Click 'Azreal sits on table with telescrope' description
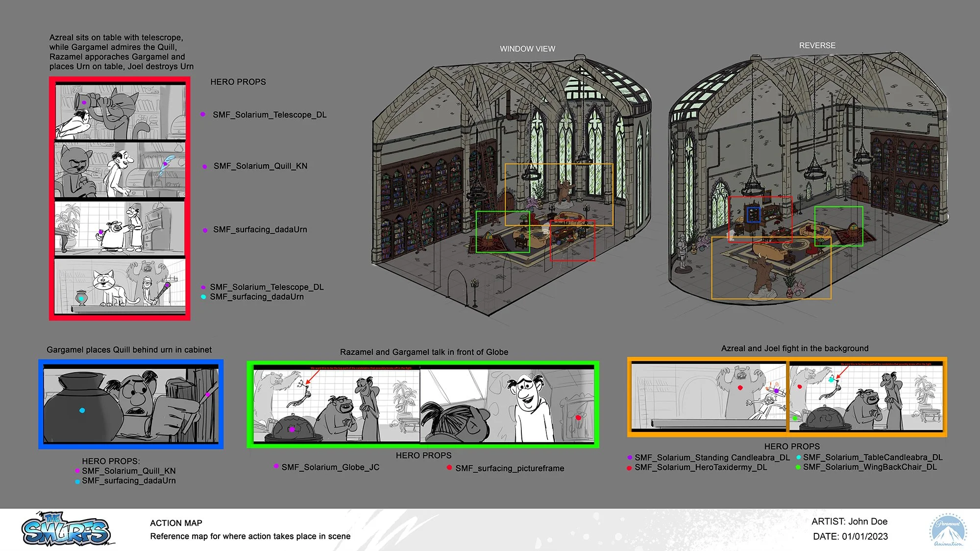 point(121,52)
